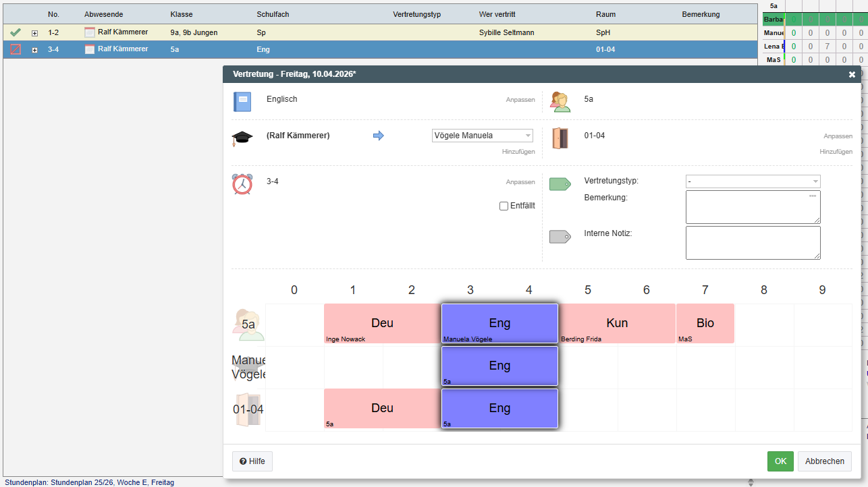The height and width of the screenshot is (487, 868).
Task: Open the Vögele Manuela teacher dropdown
Action: 482,136
